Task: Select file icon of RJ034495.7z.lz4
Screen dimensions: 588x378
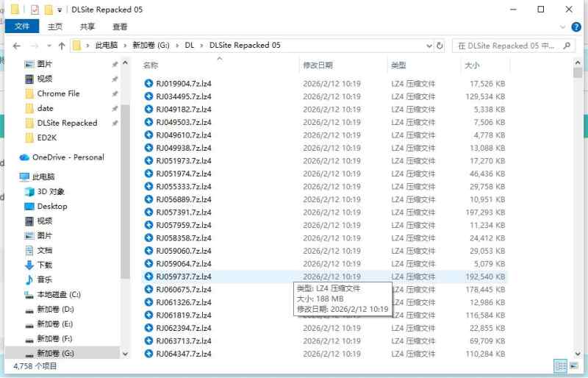Action: point(148,96)
